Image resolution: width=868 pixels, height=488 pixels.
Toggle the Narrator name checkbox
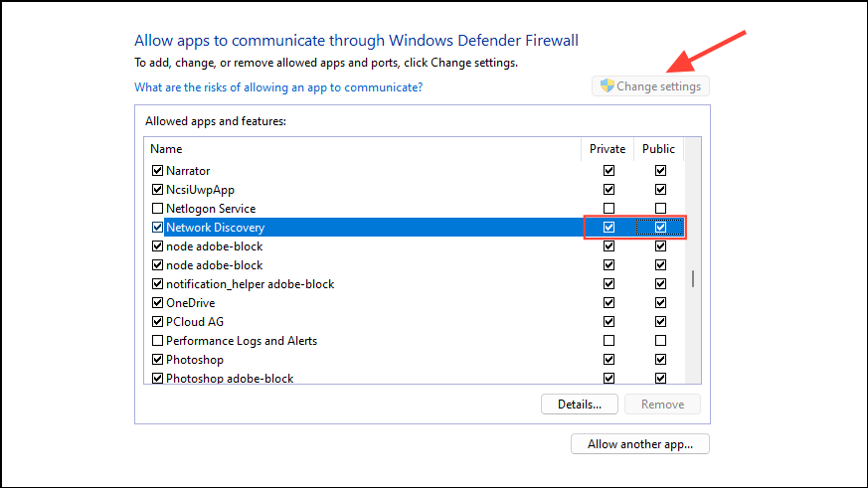[x=157, y=170]
